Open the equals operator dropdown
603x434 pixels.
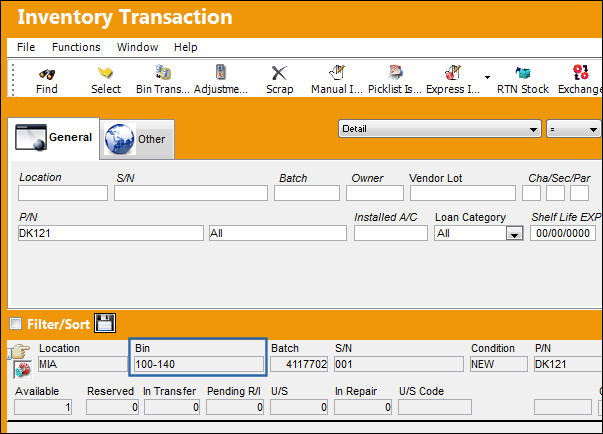[573, 129]
